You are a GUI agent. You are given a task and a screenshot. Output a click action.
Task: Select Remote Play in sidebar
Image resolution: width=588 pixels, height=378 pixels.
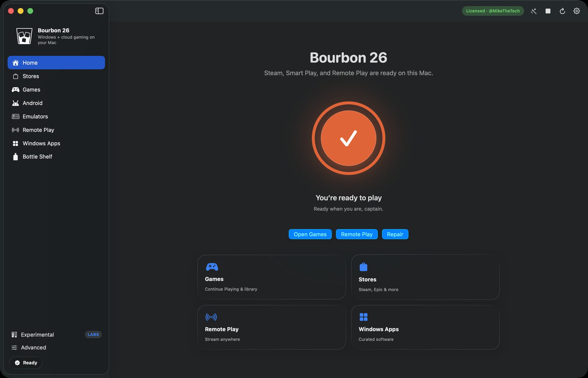point(56,130)
